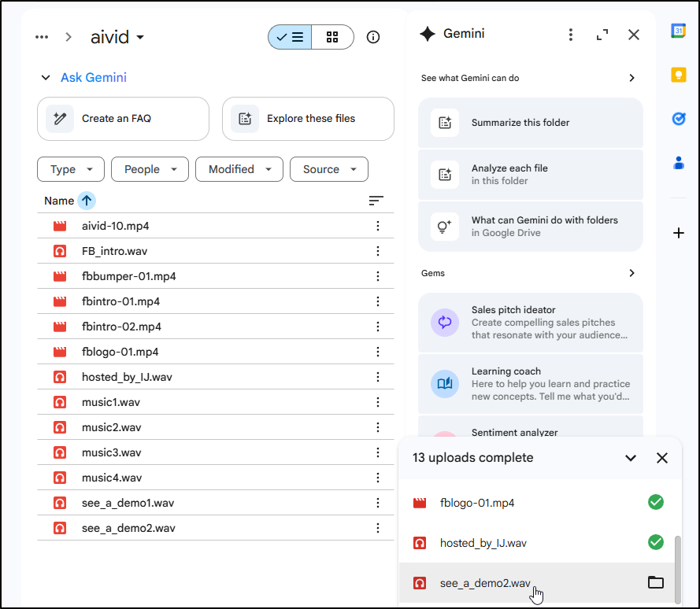
Task: Open more actions for fbbumper-01.mp4
Action: tap(378, 276)
